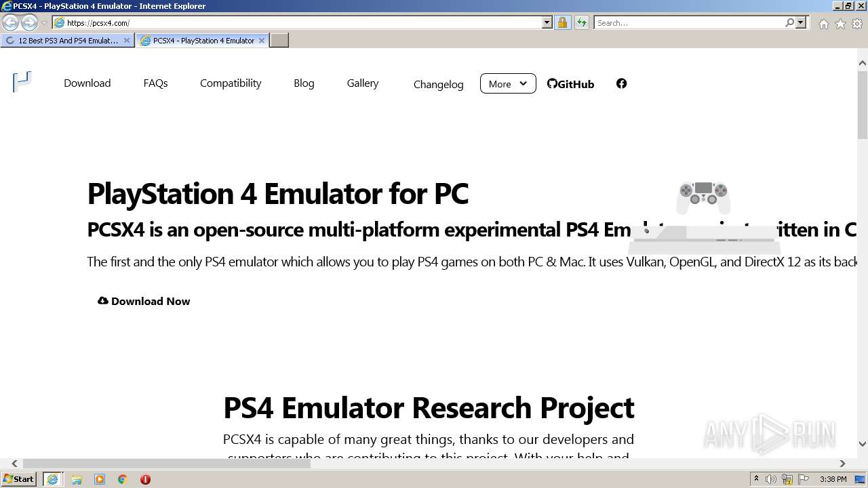Open the red shield antivirus taskbar icon
The image size is (868, 488).
[145, 479]
